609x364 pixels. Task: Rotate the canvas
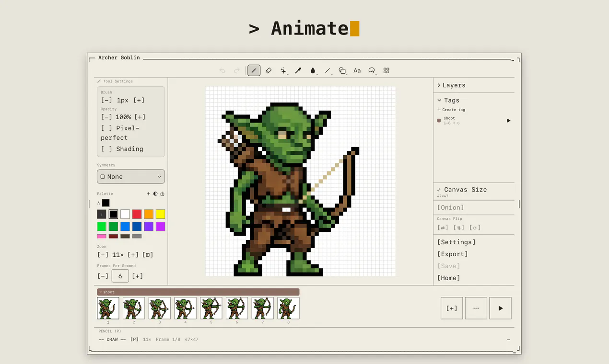point(475,227)
